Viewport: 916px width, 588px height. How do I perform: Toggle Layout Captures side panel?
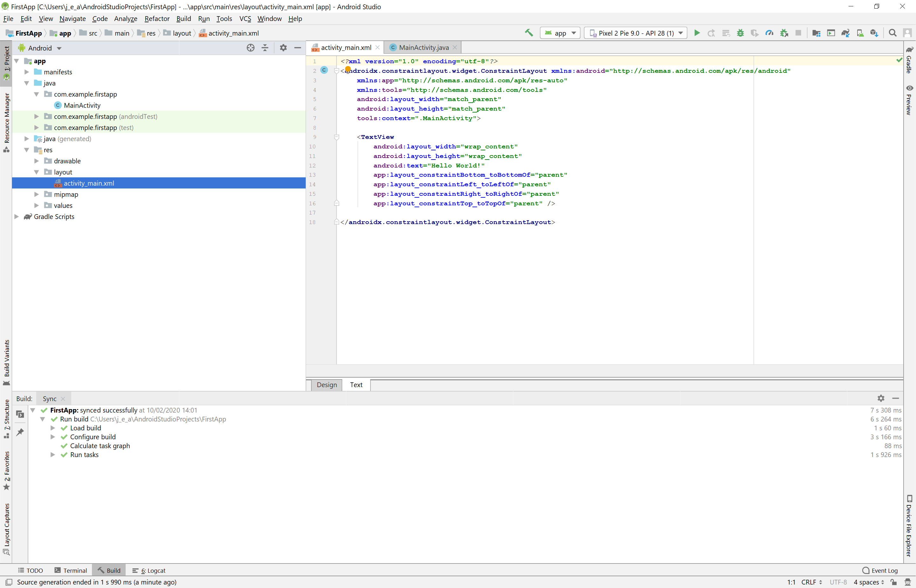[6, 529]
